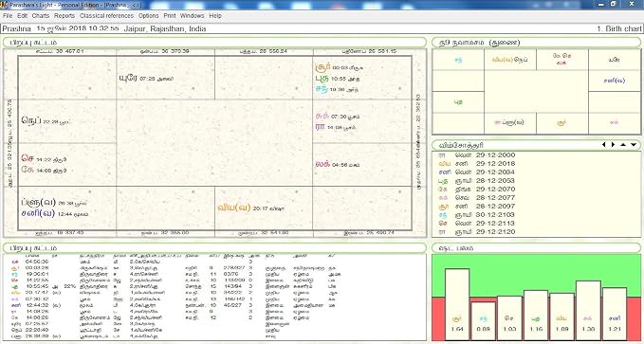Viewport: 644px width, 344px height.
Task: Click the Shadbala bar with value 1.36
Action: pos(588,311)
